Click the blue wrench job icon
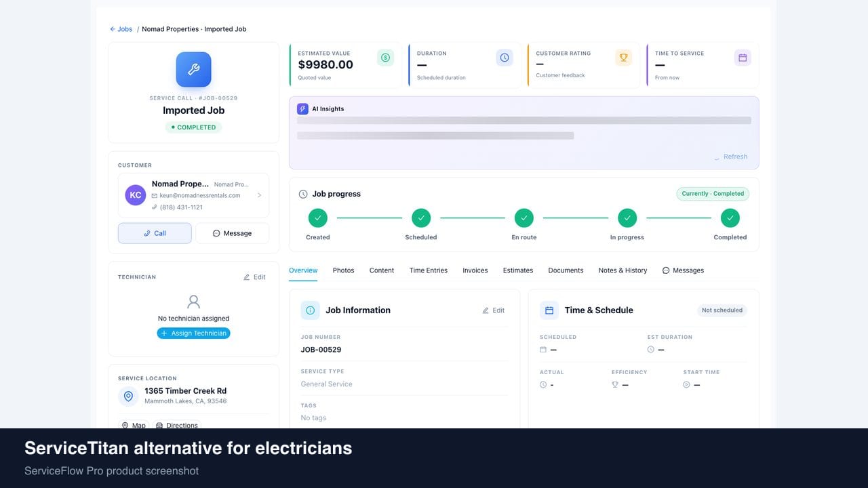 [x=193, y=70]
